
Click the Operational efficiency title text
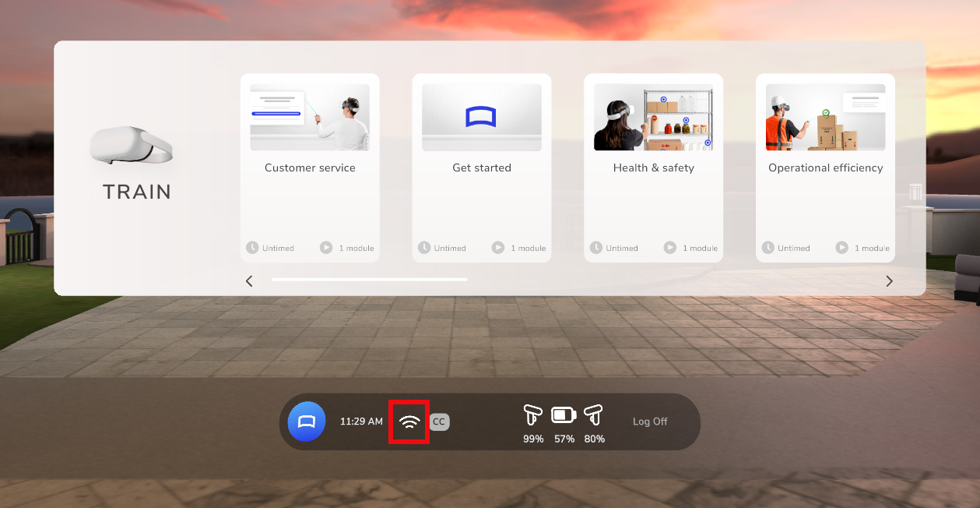tap(826, 168)
